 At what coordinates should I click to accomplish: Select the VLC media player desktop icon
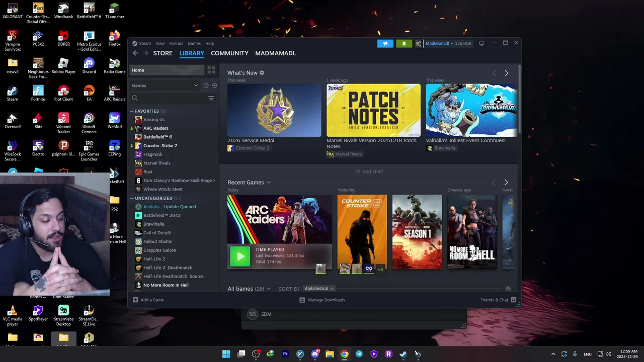click(x=13, y=316)
